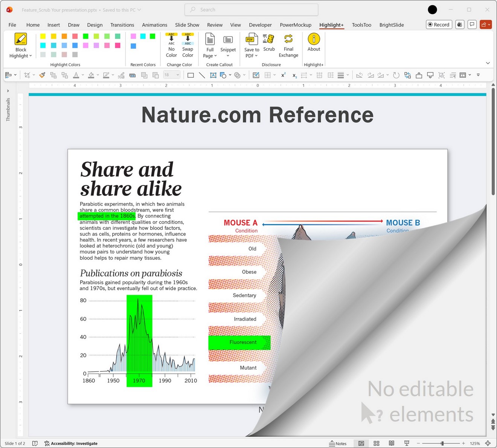Click the font color icon
The width and height of the screenshot is (497, 448).
(76, 75)
